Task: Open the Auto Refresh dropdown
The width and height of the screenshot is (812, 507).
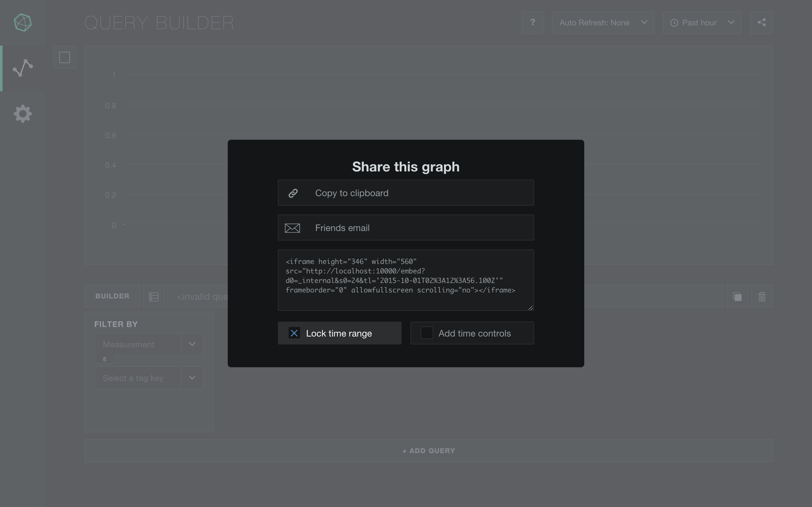Action: pyautogui.click(x=603, y=22)
